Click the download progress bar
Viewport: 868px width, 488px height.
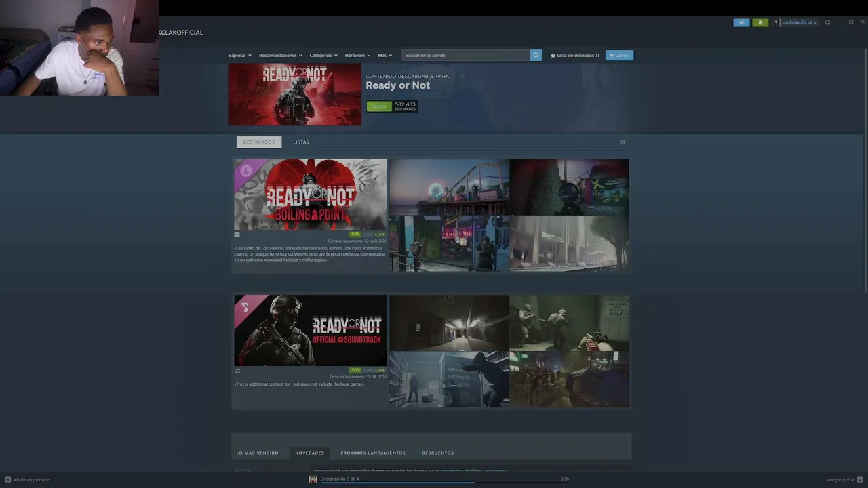click(445, 483)
